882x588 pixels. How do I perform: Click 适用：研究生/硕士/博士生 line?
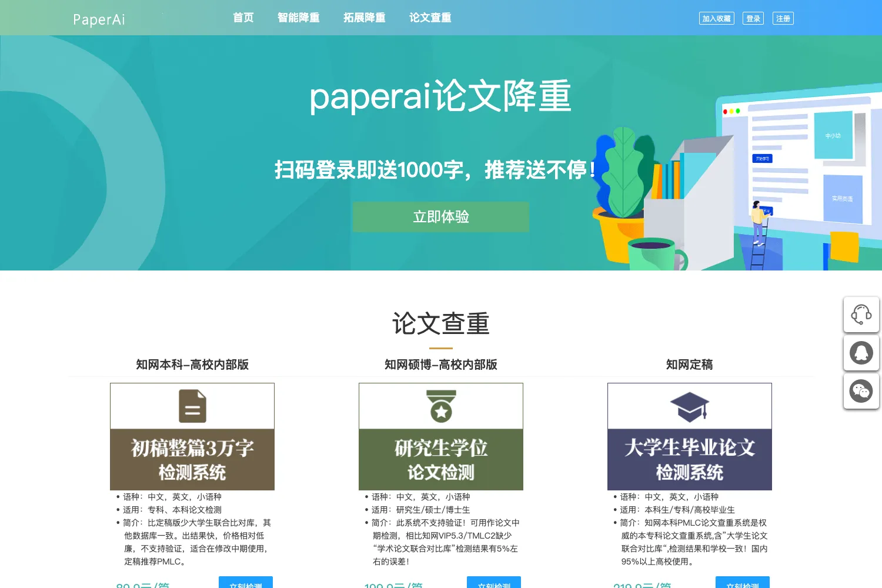tap(421, 510)
